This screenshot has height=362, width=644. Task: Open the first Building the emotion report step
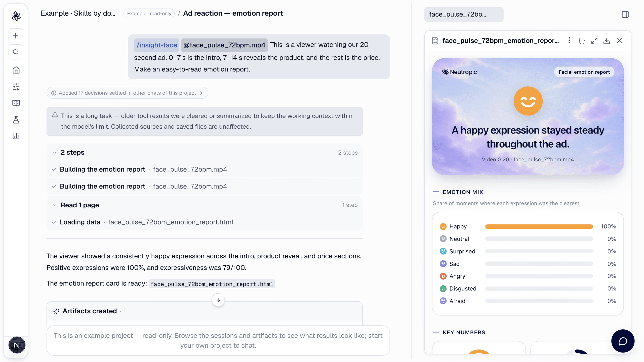pyautogui.click(x=205, y=169)
